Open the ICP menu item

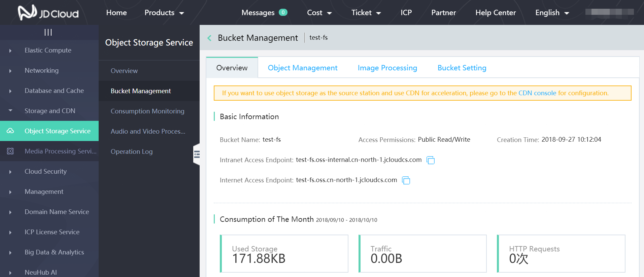tap(406, 13)
